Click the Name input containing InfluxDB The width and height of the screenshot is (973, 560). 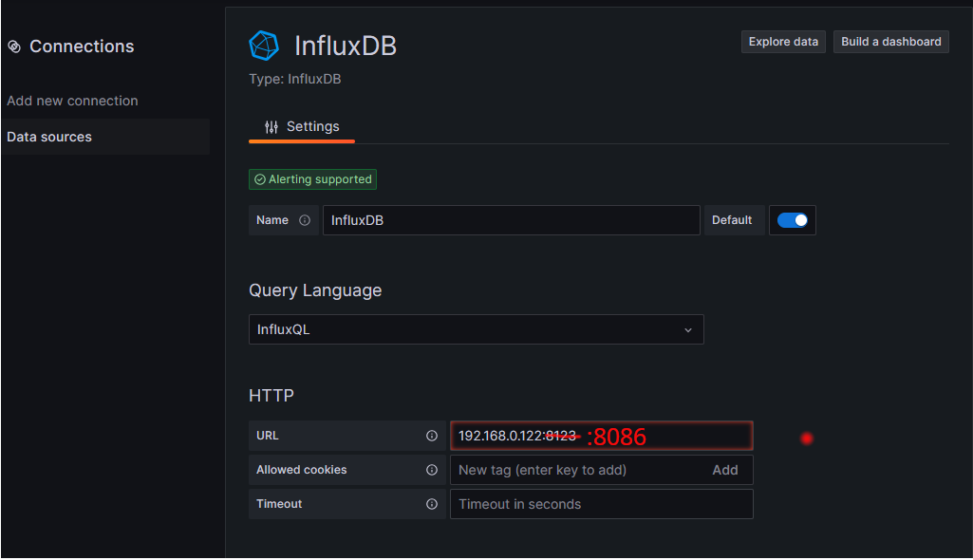(512, 220)
